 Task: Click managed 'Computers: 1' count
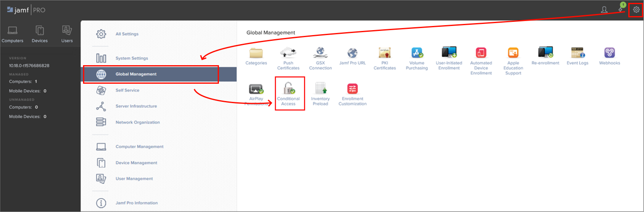(23, 82)
